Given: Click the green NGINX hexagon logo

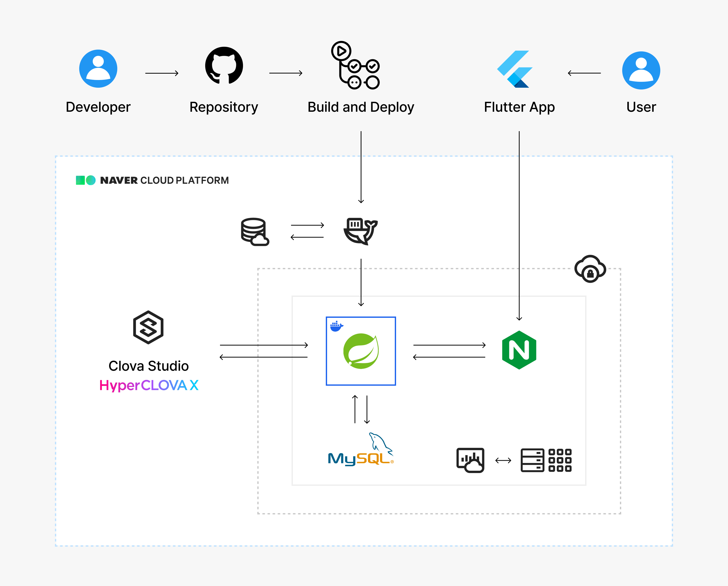Looking at the screenshot, I should point(519,350).
